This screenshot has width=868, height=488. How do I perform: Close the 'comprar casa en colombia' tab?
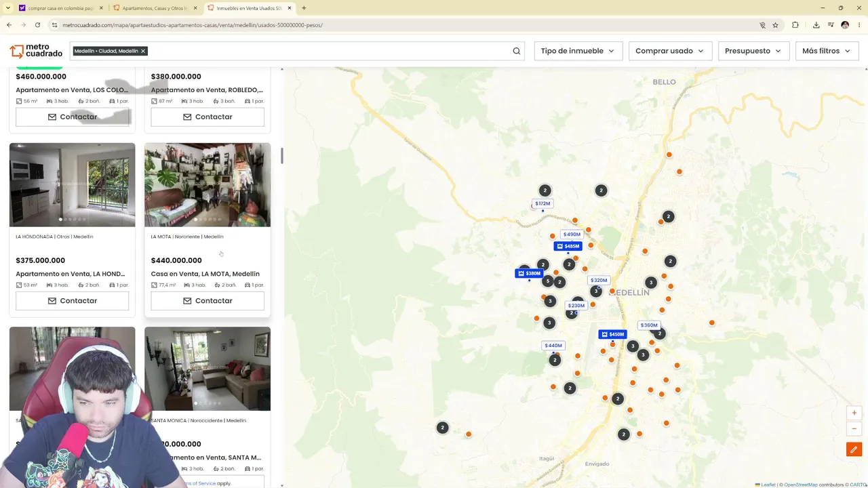tap(101, 8)
